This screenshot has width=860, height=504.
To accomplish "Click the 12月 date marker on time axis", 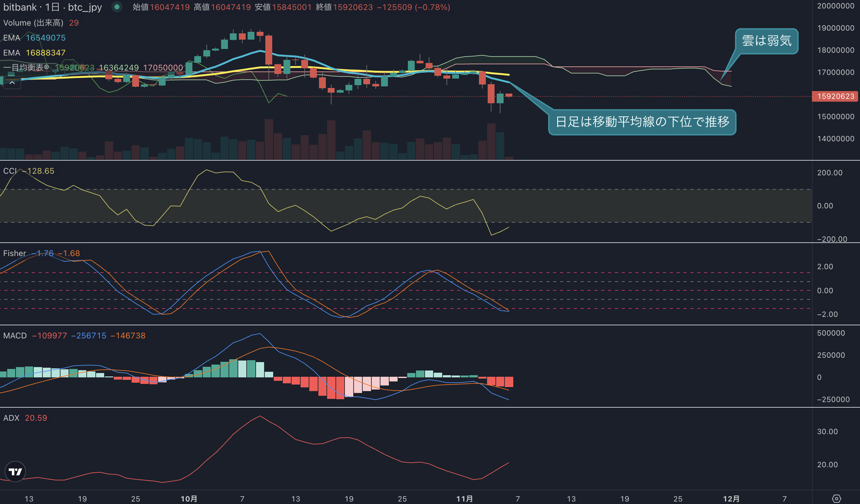I will [x=731, y=499].
